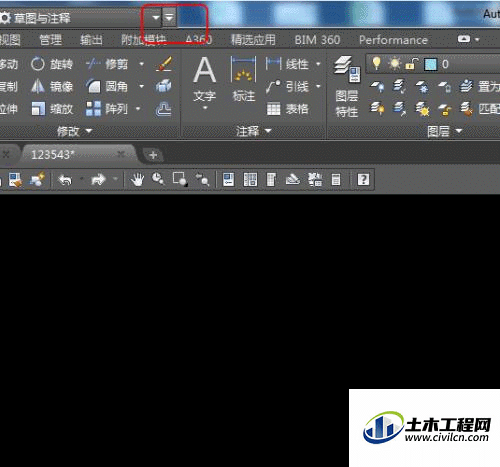Click Thaw All Layers sun icon
Image resolution: width=500 pixels, height=467 pixels.
[422, 109]
